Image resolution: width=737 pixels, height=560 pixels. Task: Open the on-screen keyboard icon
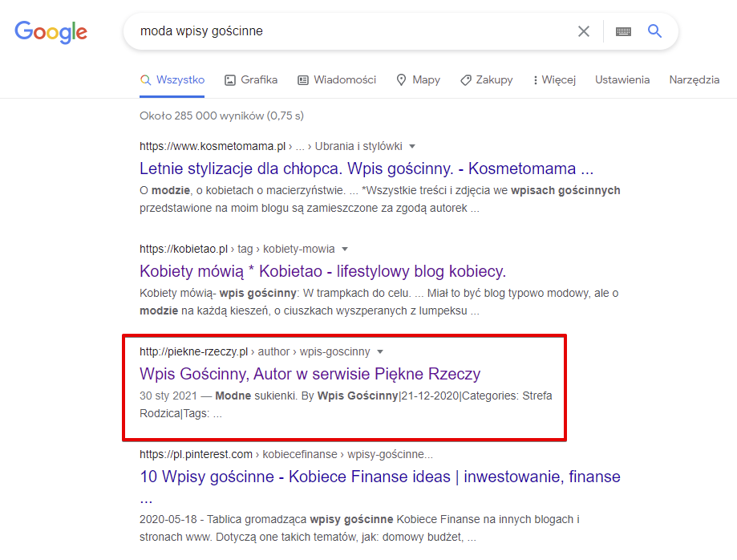(623, 31)
